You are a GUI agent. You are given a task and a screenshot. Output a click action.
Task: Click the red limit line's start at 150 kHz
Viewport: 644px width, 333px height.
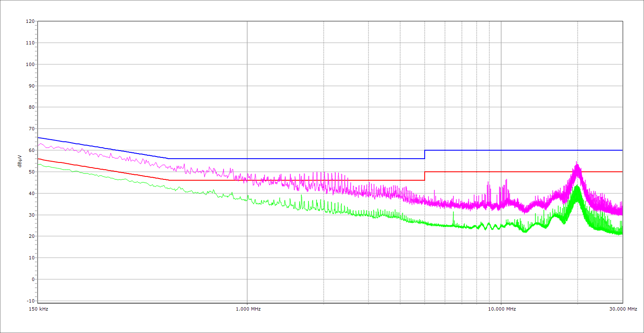[38, 159]
